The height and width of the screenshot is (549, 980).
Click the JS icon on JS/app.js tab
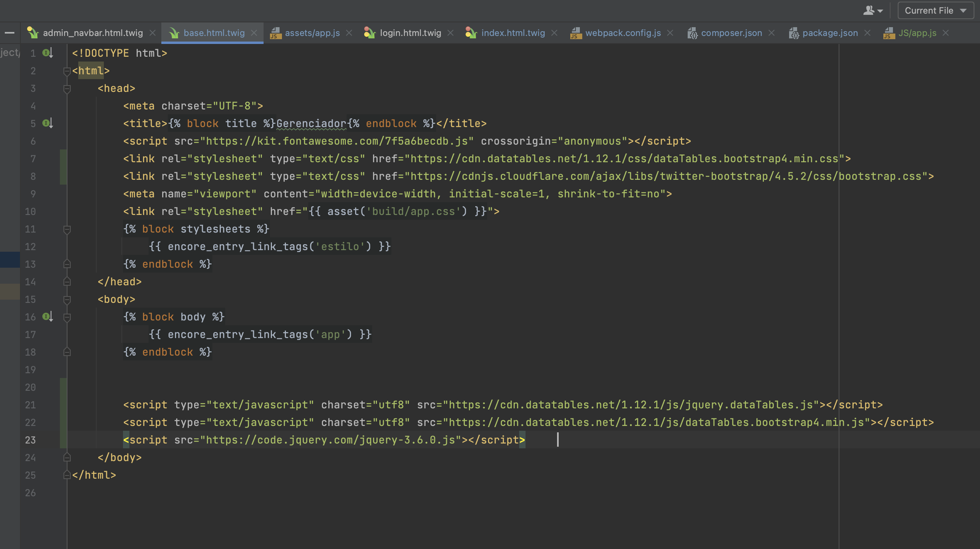pos(889,33)
